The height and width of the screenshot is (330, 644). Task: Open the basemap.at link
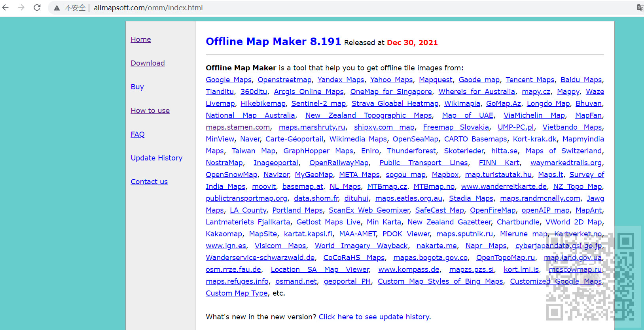[x=303, y=187]
